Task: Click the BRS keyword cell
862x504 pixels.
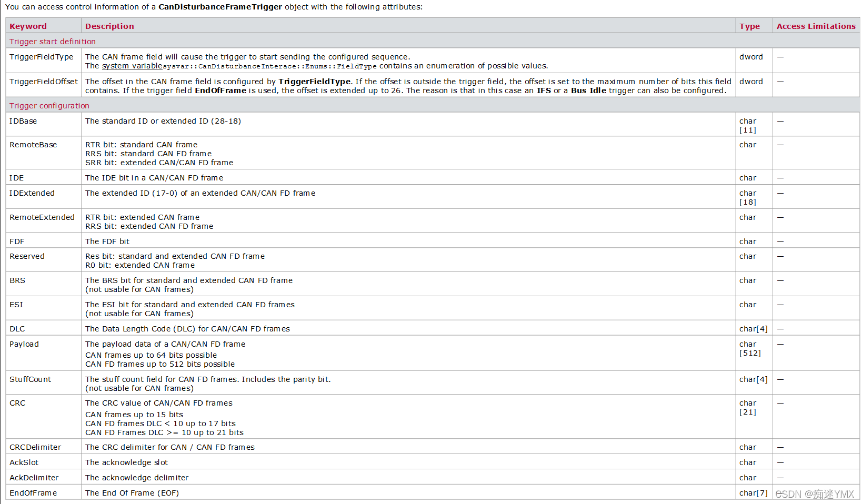Action: tap(44, 284)
